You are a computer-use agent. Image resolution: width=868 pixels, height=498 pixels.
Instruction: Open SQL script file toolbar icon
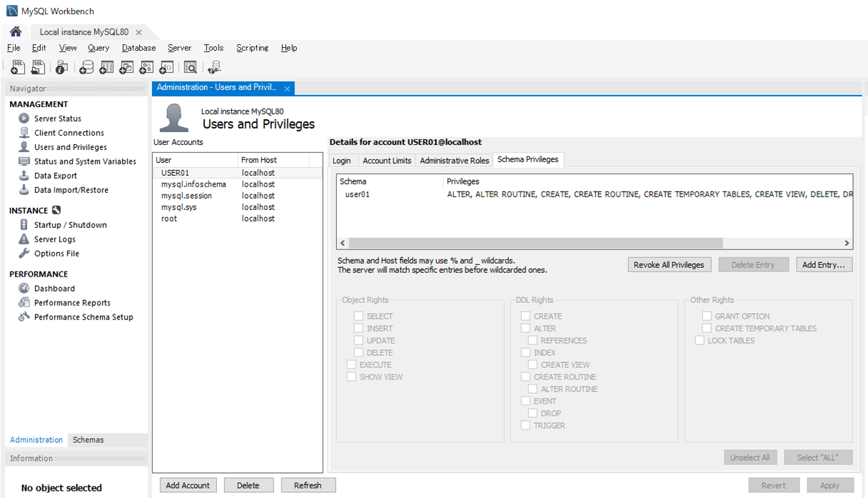click(39, 67)
